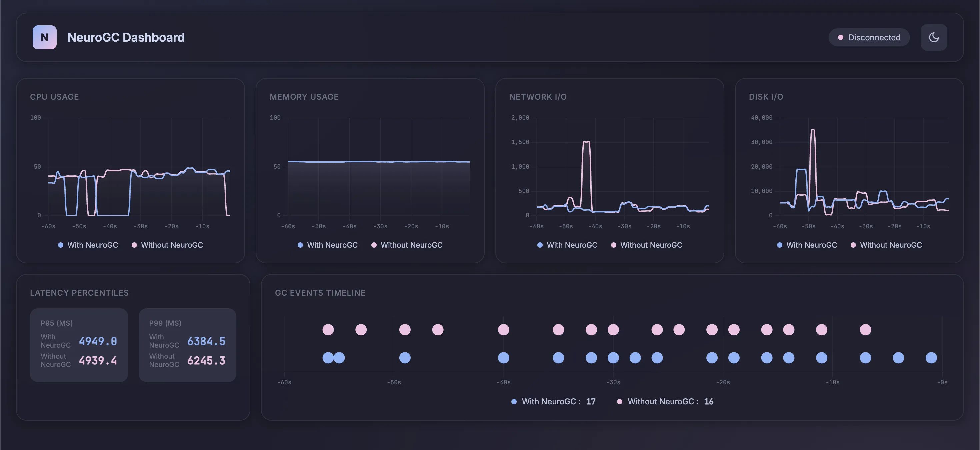This screenshot has height=450, width=980.
Task: Toggle With NeuroGC in Network I/O legend
Action: click(x=567, y=245)
